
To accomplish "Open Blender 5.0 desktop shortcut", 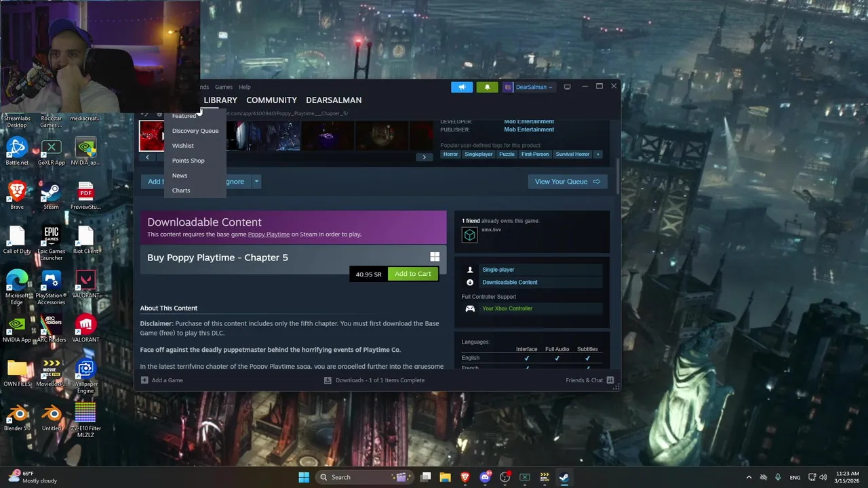I will [x=17, y=417].
